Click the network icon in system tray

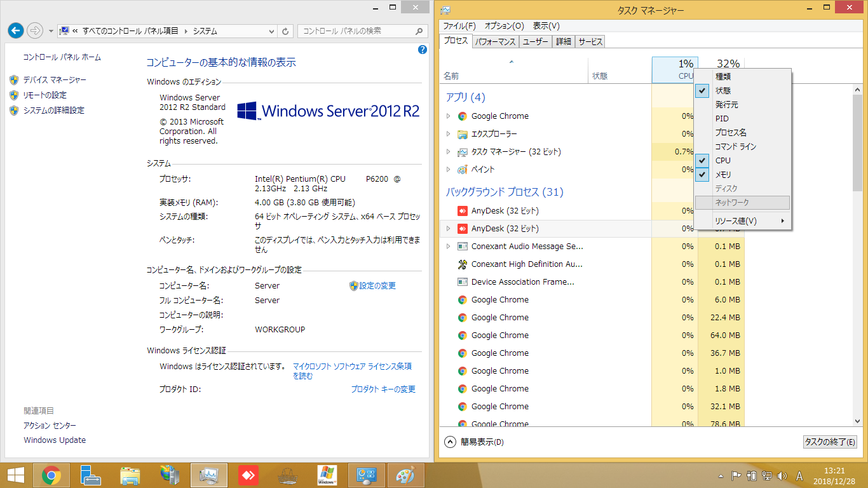click(767, 475)
